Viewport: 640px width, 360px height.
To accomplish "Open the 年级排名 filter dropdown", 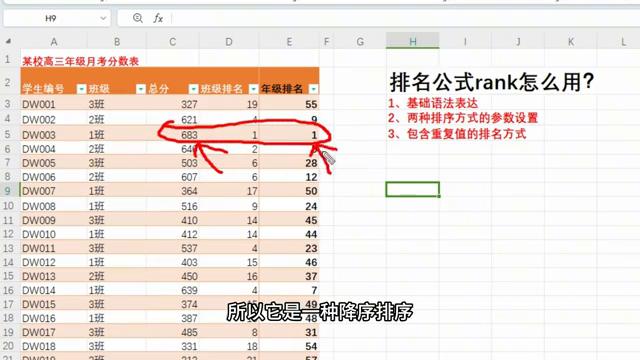I will click(x=313, y=89).
